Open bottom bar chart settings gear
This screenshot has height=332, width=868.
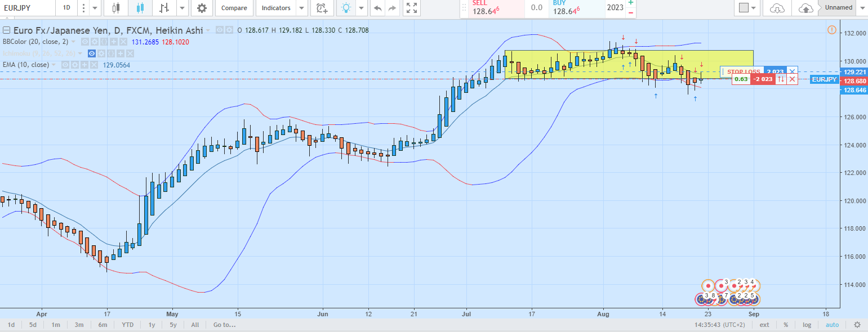857,325
